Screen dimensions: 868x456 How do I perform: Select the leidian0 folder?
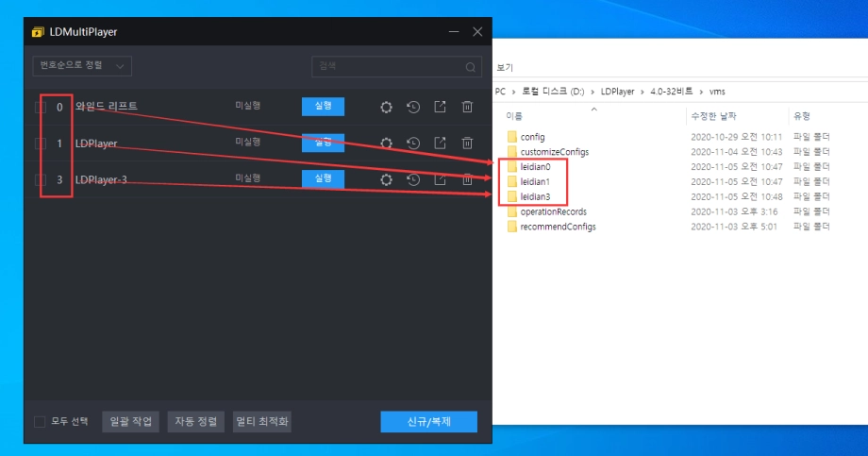click(x=535, y=166)
